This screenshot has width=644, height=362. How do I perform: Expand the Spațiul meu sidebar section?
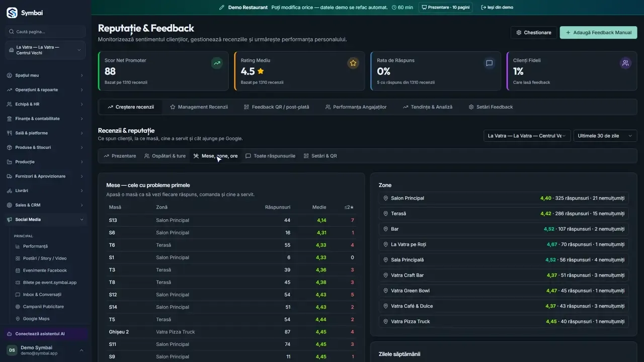(x=46, y=75)
